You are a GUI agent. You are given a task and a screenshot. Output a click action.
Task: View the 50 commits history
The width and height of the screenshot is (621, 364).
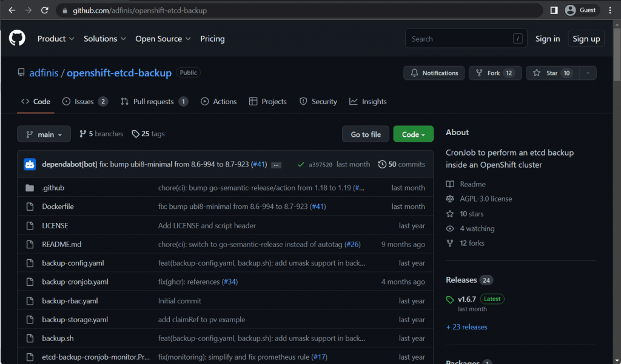[x=401, y=164]
